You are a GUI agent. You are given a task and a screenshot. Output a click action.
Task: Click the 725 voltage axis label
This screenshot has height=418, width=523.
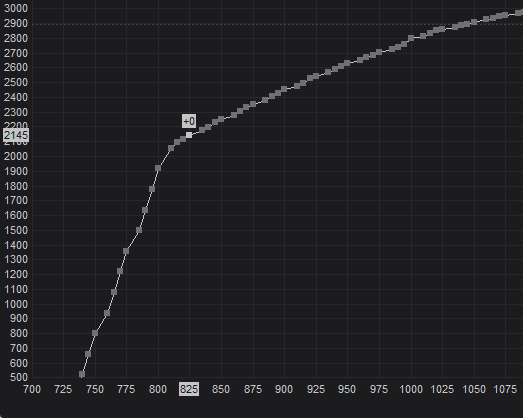63,389
